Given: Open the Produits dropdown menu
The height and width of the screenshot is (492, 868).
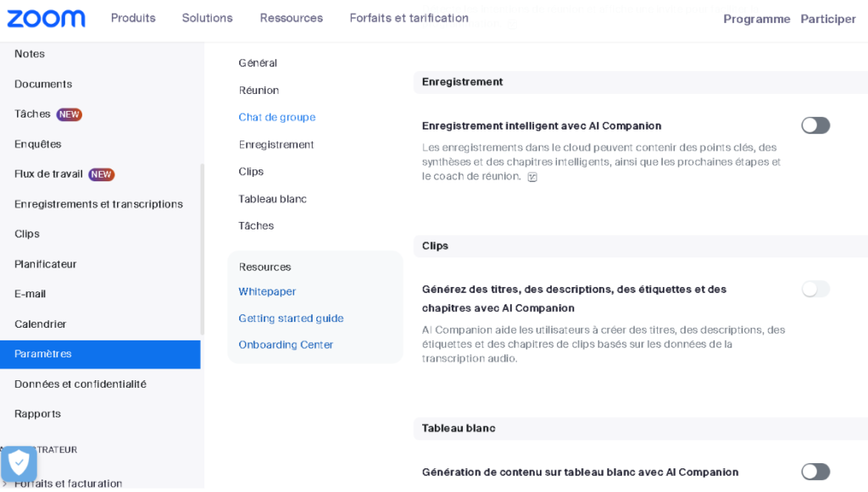Looking at the screenshot, I should click(x=133, y=18).
